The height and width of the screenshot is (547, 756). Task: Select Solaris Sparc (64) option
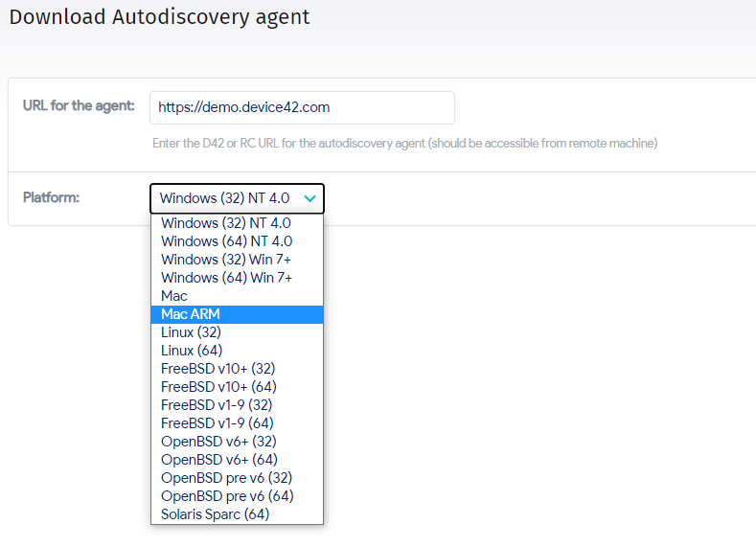tap(237, 514)
